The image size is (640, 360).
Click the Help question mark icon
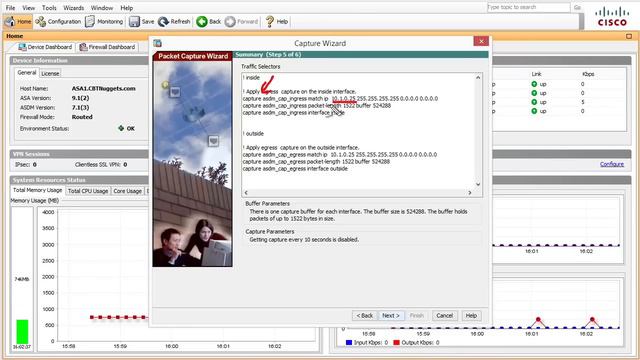[x=269, y=22]
